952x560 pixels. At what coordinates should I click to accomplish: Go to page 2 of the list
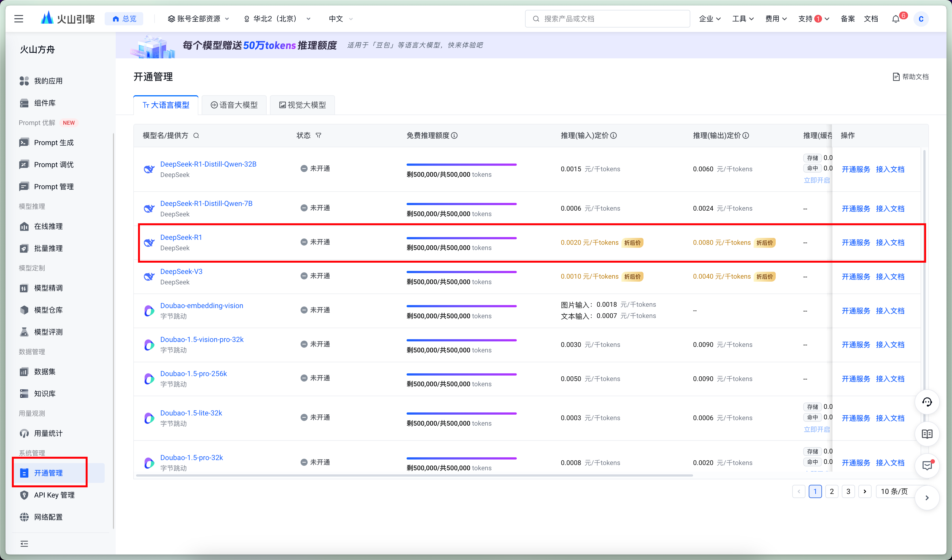click(832, 491)
